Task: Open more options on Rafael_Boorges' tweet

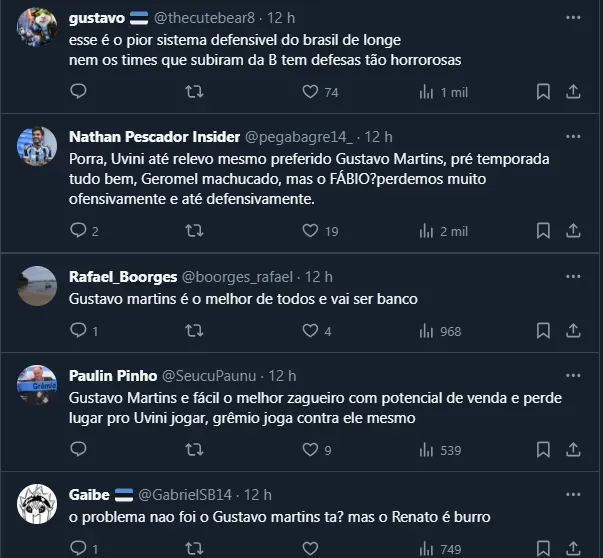Action: coord(572,276)
